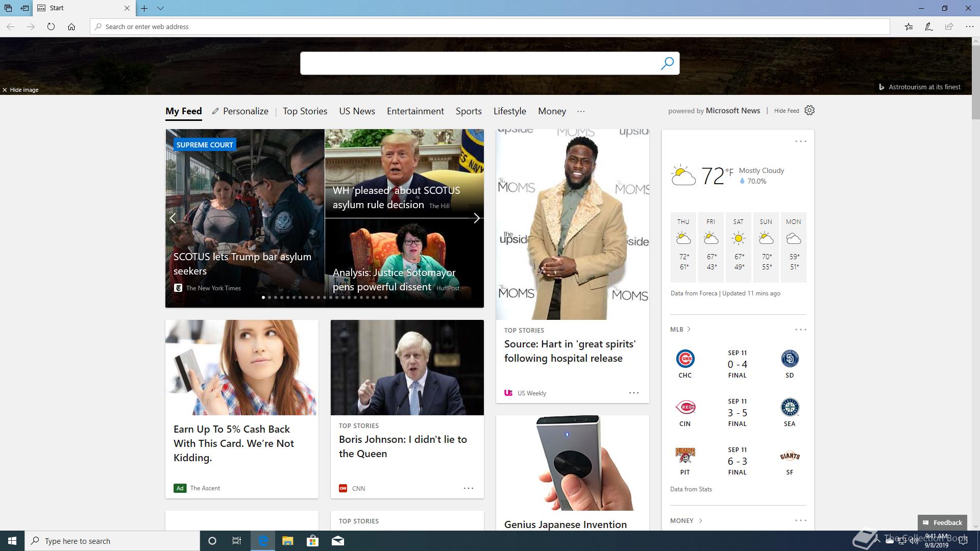Screen dimensions: 980x551
Task: Open Hart in great spirits headline
Action: point(570,351)
